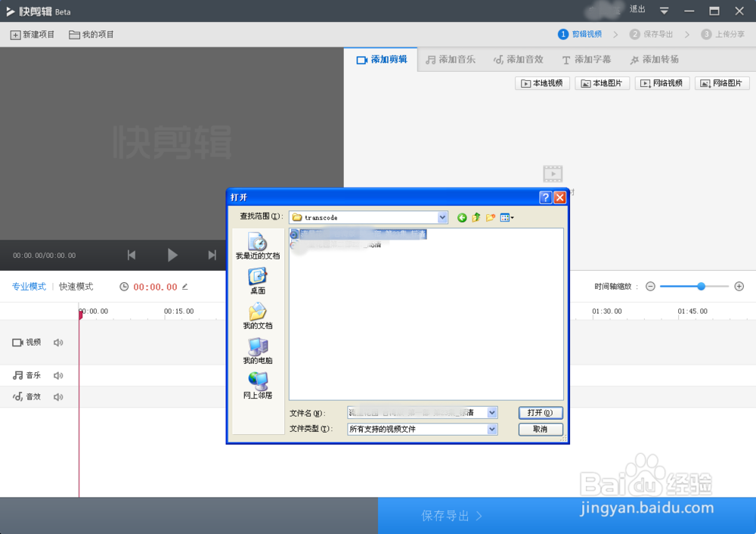The image size is (756, 534).
Task: Click the 保存导出 bottom button
Action: click(x=451, y=516)
